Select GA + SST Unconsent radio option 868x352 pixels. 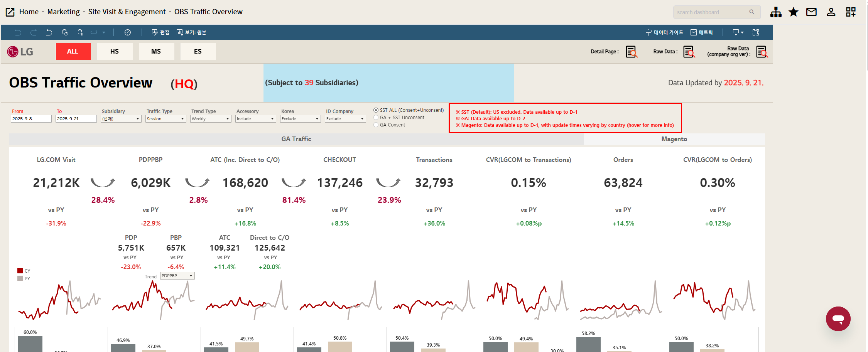376,118
